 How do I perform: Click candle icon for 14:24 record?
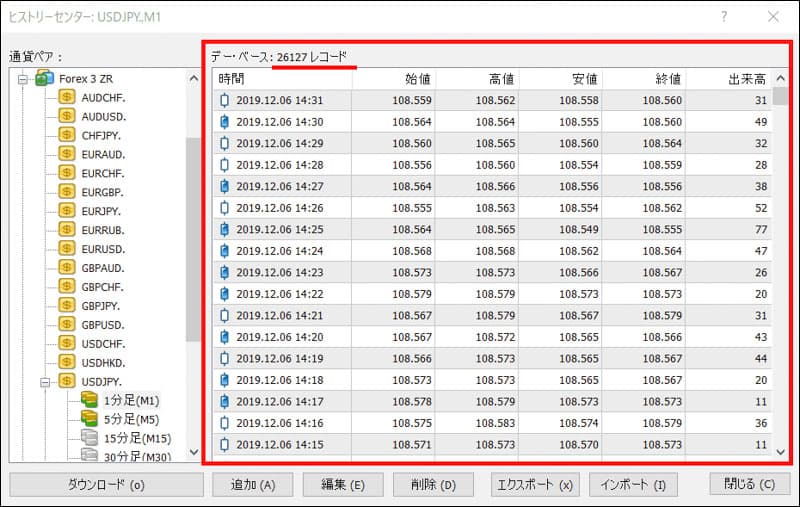click(224, 251)
